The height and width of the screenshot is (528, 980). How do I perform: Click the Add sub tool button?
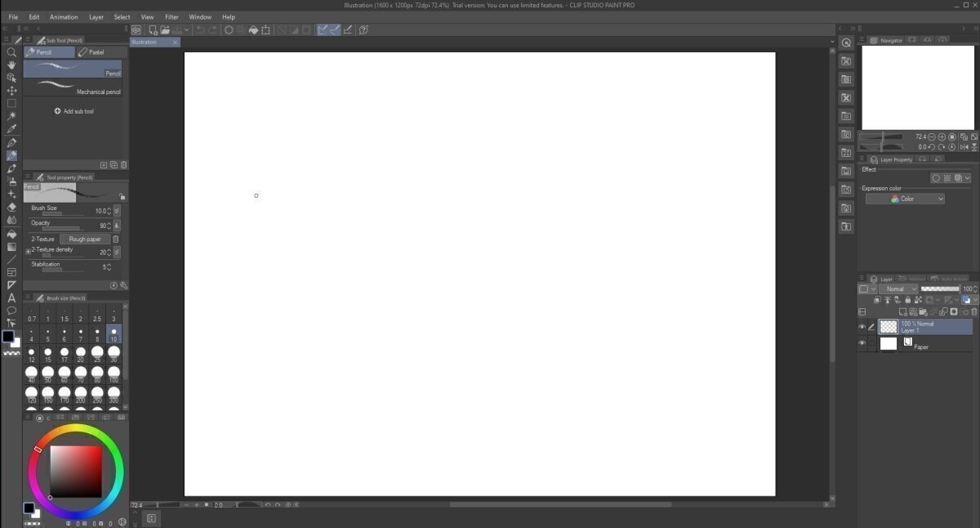(x=73, y=111)
